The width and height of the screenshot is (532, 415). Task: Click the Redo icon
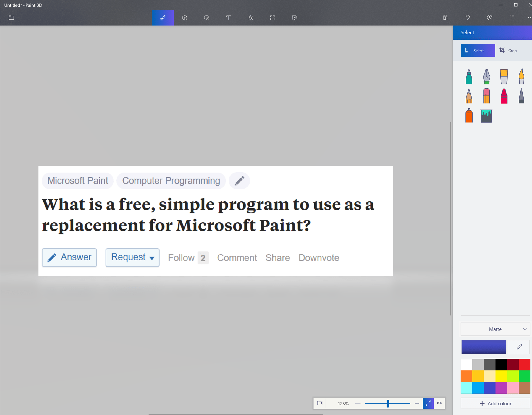coord(512,17)
